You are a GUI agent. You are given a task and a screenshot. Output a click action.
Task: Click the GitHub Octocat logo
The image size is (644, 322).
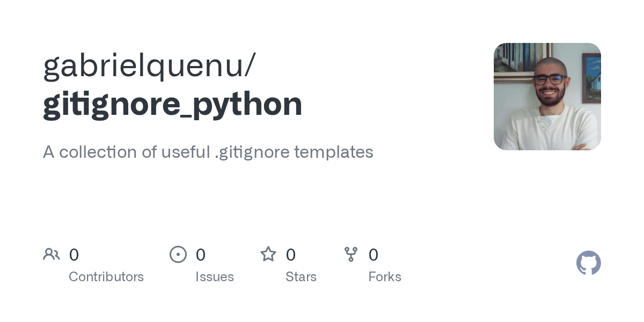589,263
